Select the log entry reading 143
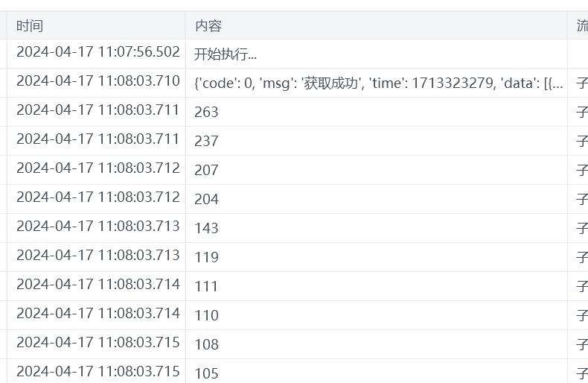This screenshot has height=383, width=588. (206, 228)
